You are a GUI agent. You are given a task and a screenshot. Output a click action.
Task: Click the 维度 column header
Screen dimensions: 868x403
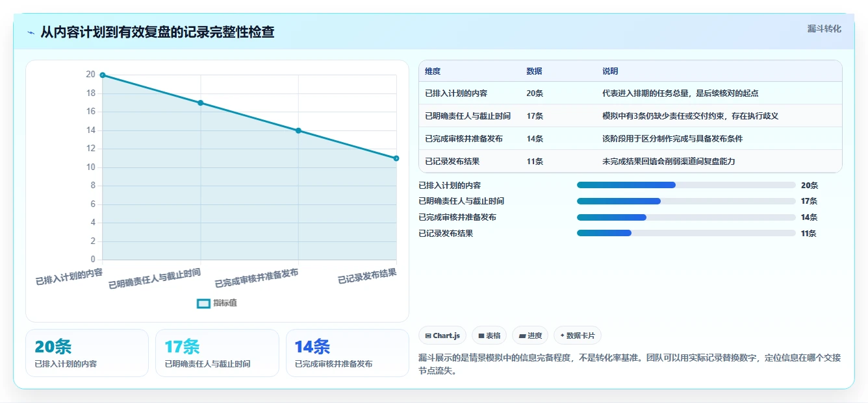pyautogui.click(x=433, y=71)
